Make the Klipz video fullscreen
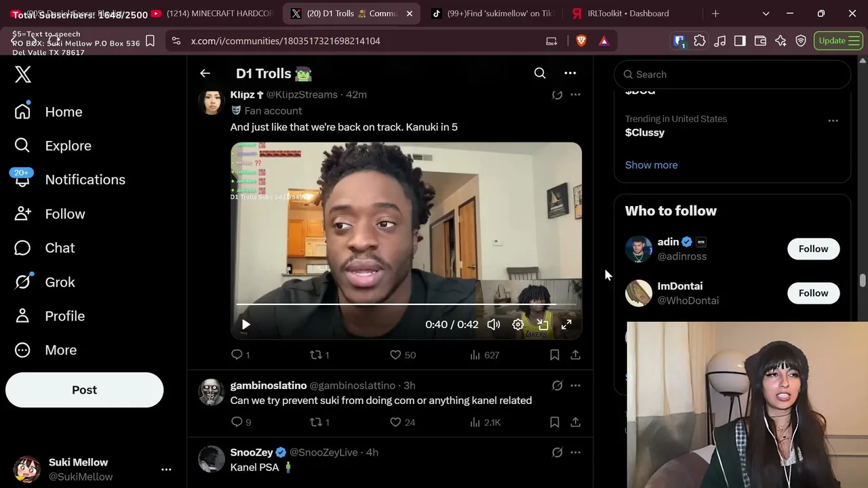The width and height of the screenshot is (868, 488). click(x=566, y=325)
